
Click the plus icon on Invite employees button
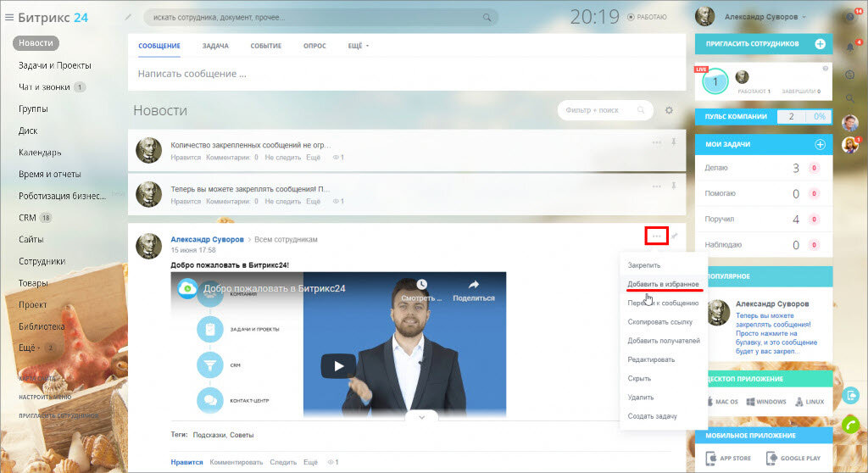coord(820,44)
